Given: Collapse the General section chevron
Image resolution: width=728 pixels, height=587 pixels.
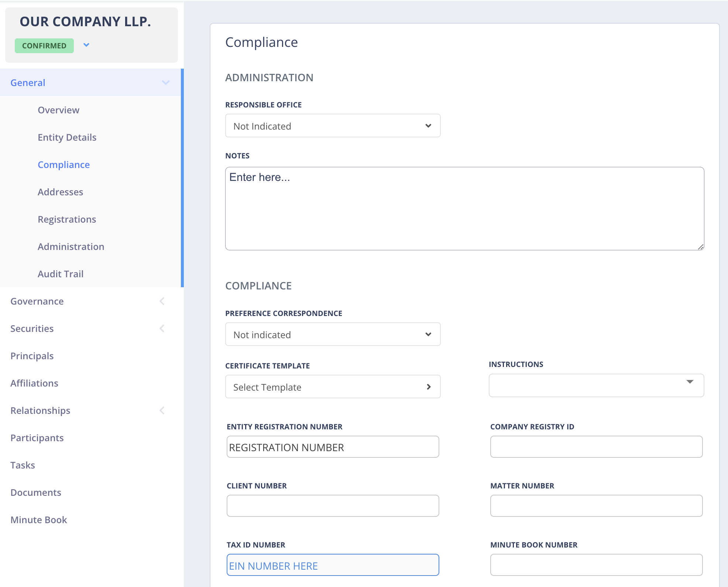Looking at the screenshot, I should [166, 83].
